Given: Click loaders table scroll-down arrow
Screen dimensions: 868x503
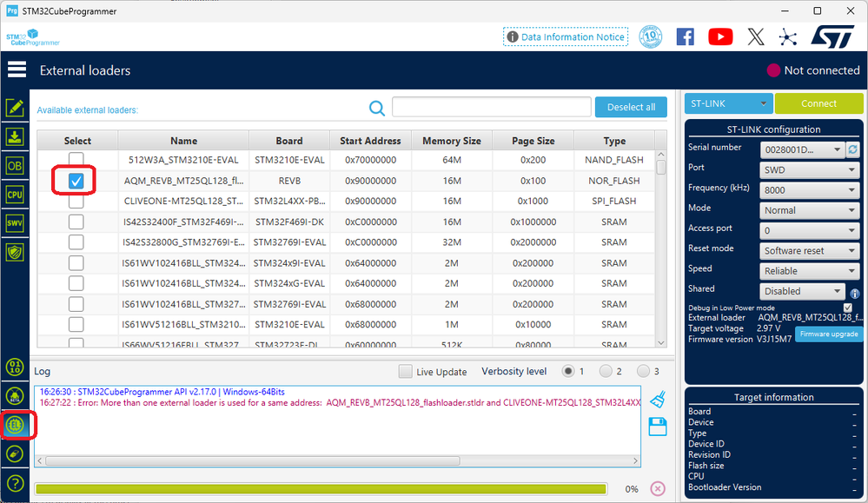Looking at the screenshot, I should coord(661,342).
